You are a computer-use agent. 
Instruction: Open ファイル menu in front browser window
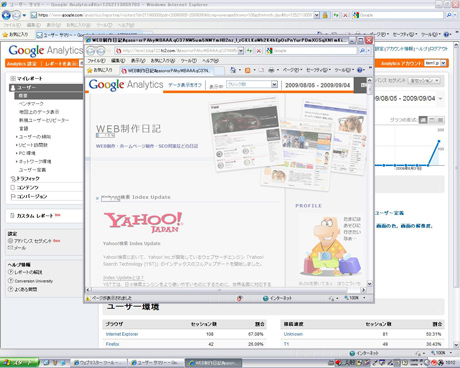pos(96,61)
